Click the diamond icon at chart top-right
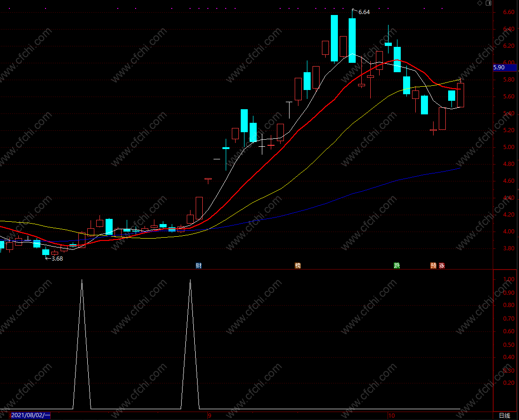519x420 pixels. point(480,3)
